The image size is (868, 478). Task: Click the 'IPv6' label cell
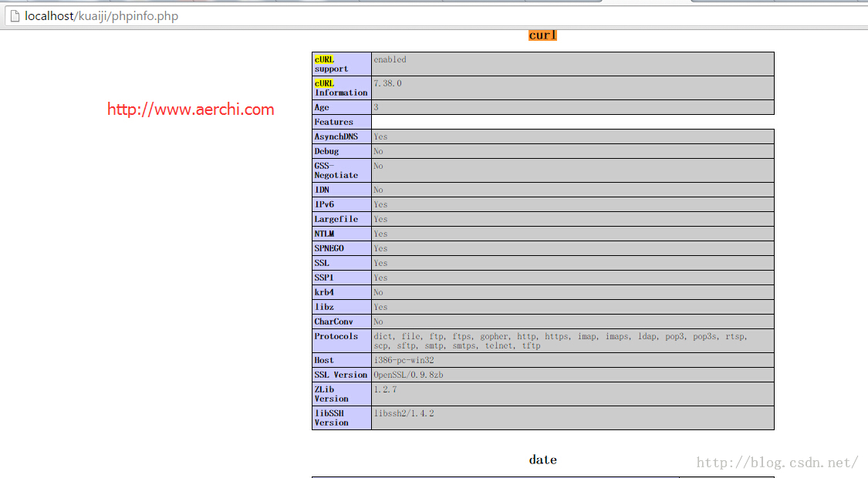[342, 204]
